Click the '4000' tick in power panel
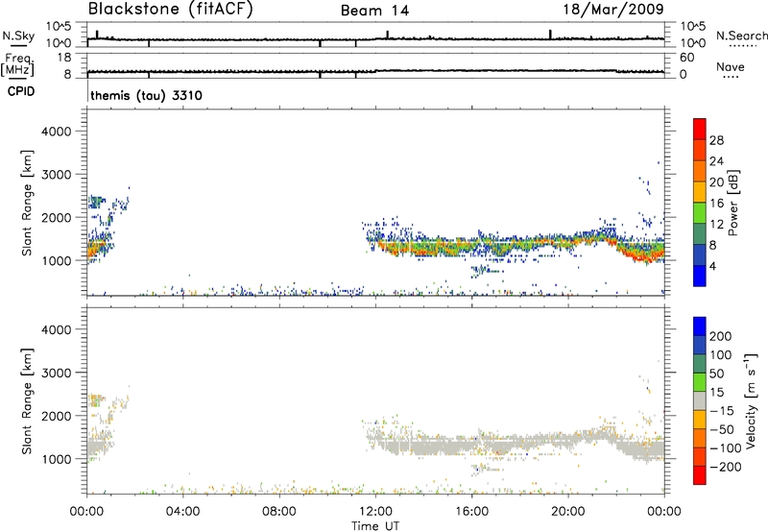This screenshot has width=768, height=532. pyautogui.click(x=57, y=132)
